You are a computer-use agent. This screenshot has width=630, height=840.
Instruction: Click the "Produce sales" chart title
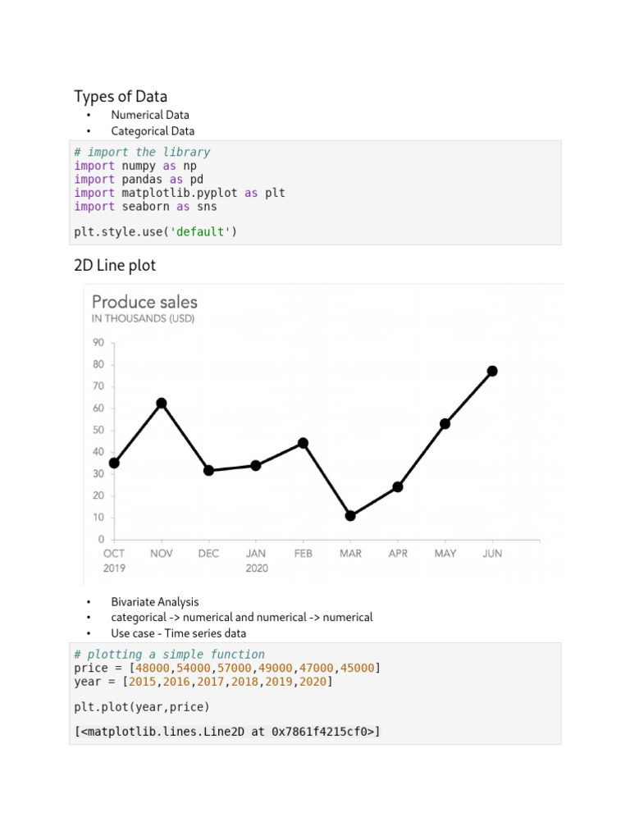(144, 302)
